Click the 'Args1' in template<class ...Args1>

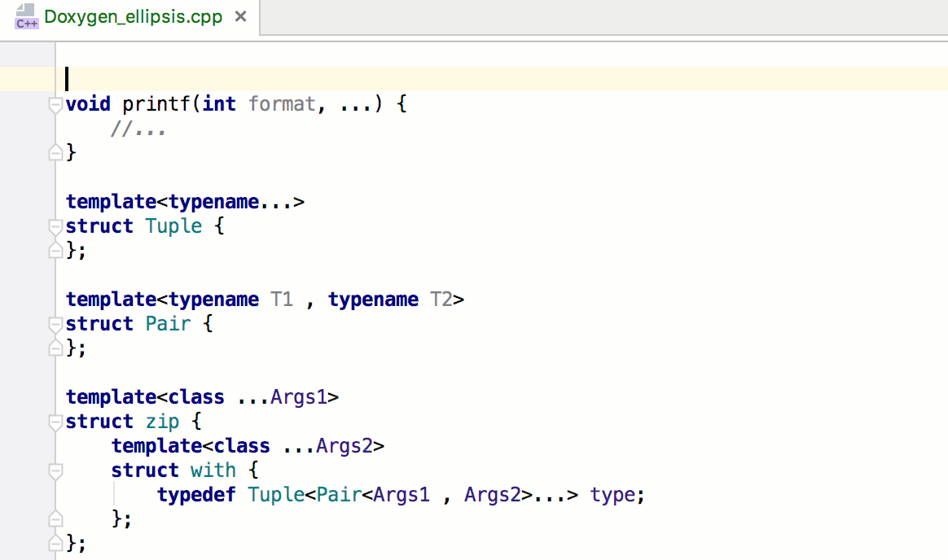(x=299, y=397)
